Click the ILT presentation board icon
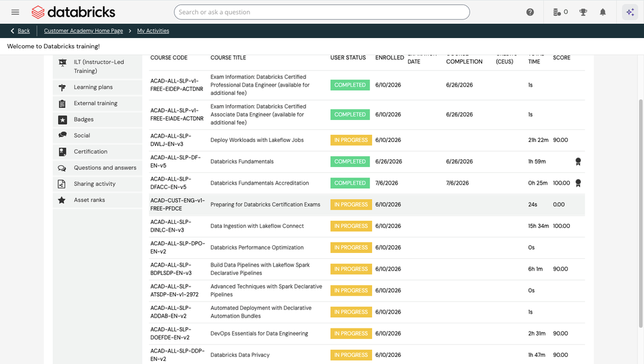Viewport: 644px width, 364px height. [x=63, y=63]
